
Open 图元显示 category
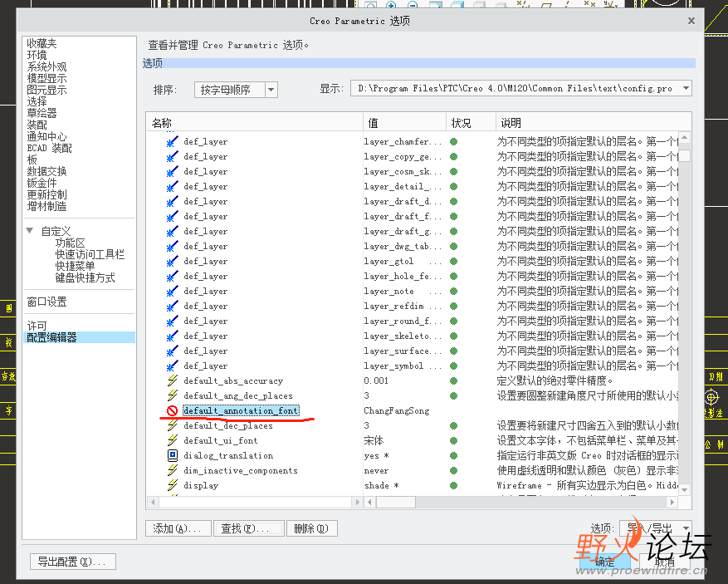point(46,90)
